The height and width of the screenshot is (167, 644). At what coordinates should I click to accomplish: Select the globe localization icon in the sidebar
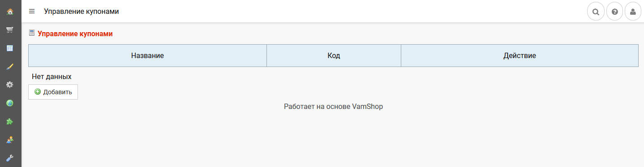pyautogui.click(x=10, y=103)
